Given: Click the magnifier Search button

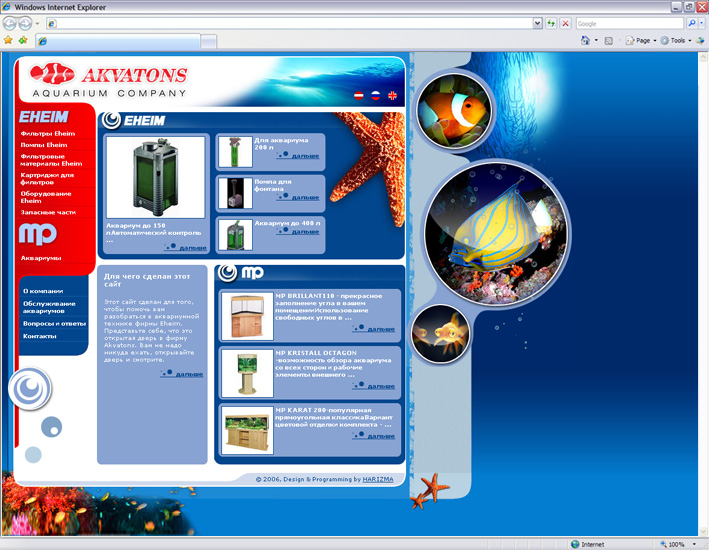Looking at the screenshot, I should [691, 23].
